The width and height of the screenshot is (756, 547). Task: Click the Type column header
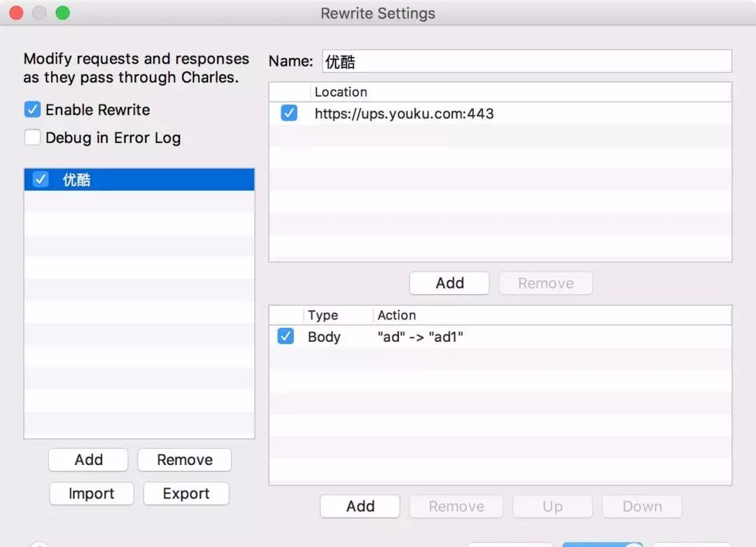(337, 315)
